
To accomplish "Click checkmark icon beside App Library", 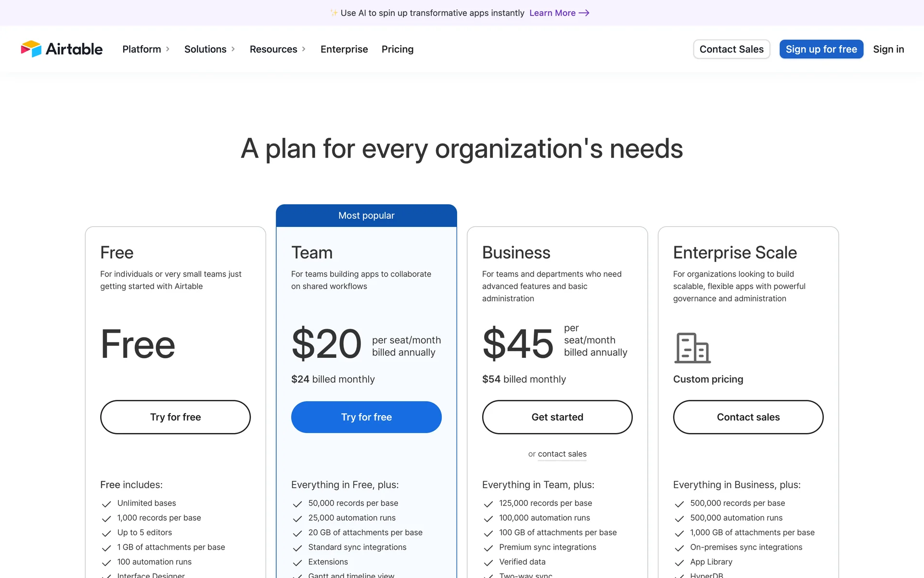I will click(x=679, y=563).
